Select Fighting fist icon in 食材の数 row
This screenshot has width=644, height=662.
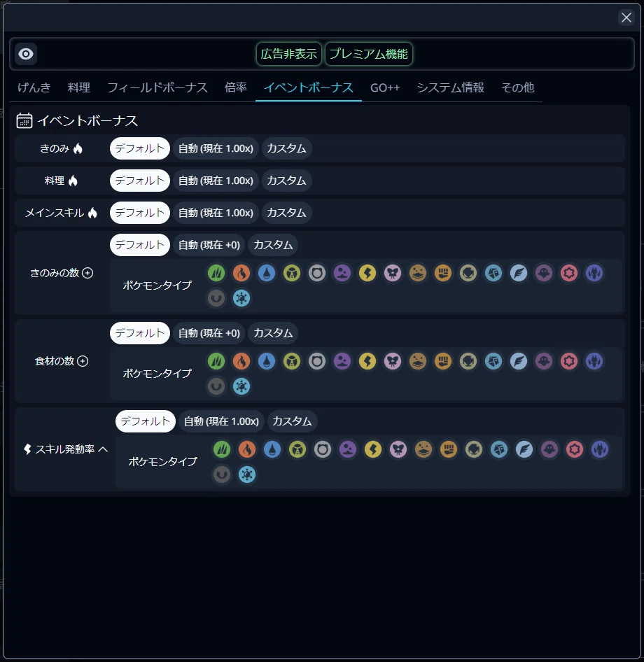pyautogui.click(x=443, y=361)
